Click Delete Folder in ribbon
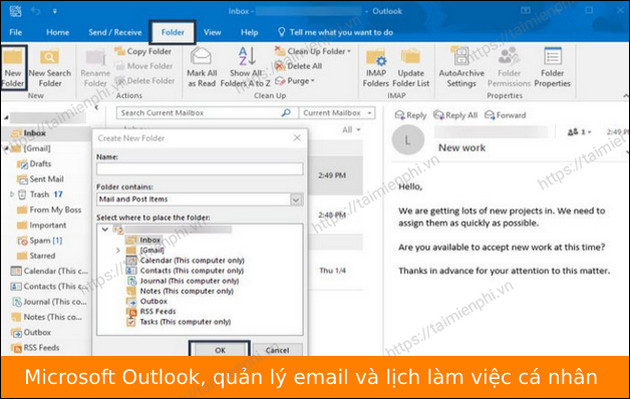The image size is (630, 399). [145, 81]
